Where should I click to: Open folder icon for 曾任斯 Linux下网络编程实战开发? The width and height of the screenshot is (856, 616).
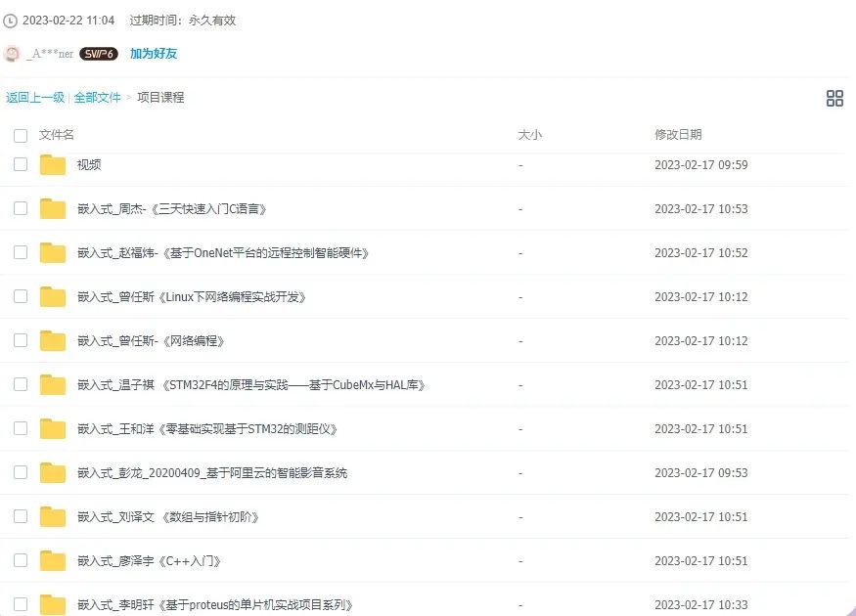click(53, 297)
